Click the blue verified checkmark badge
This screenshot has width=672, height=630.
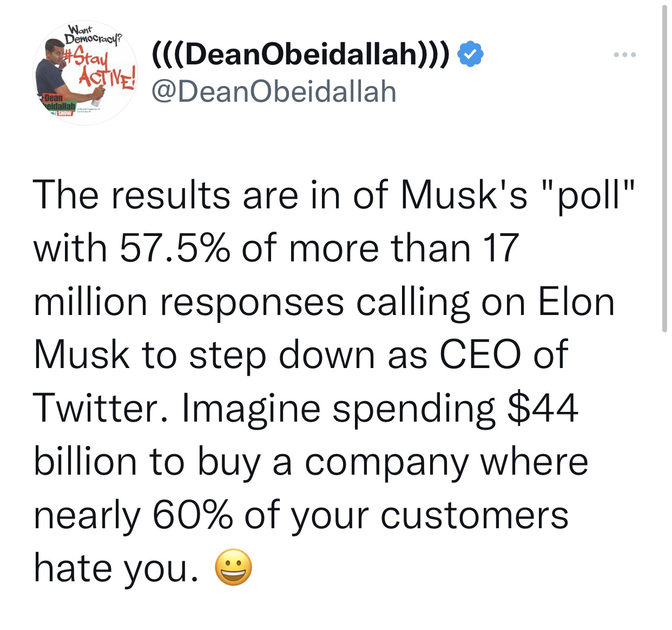tap(471, 55)
